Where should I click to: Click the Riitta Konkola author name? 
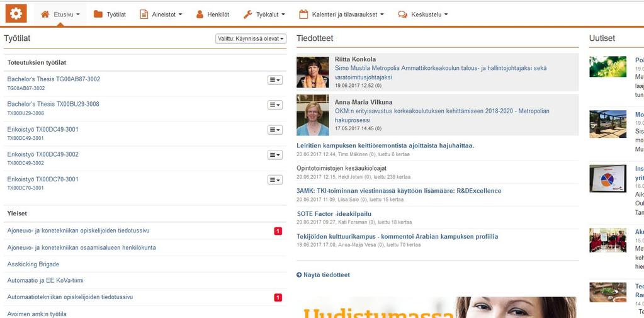tap(355, 59)
